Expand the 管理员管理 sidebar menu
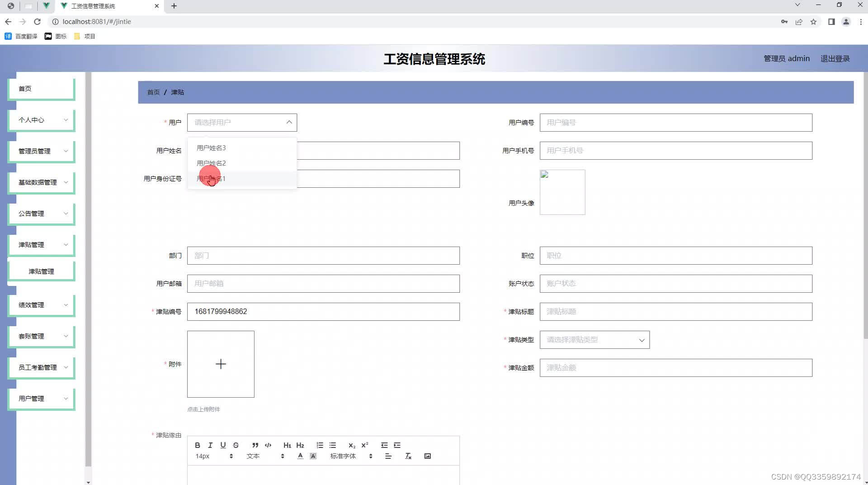 pyautogui.click(x=41, y=151)
